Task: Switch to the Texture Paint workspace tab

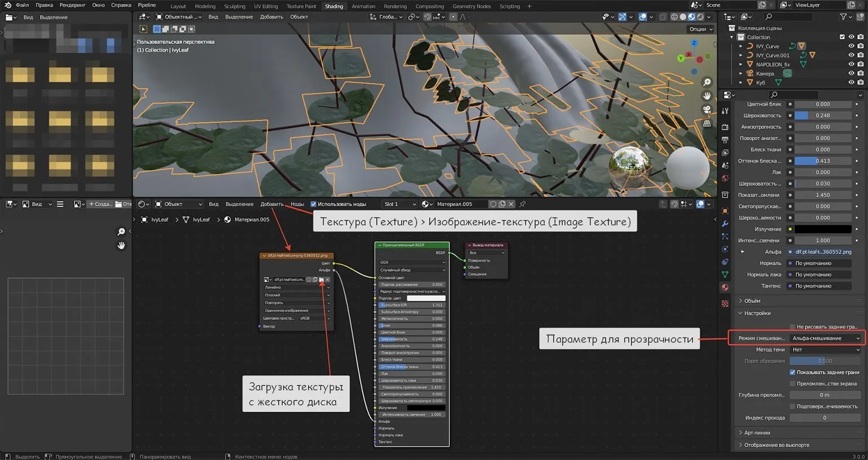Action: 301,6
